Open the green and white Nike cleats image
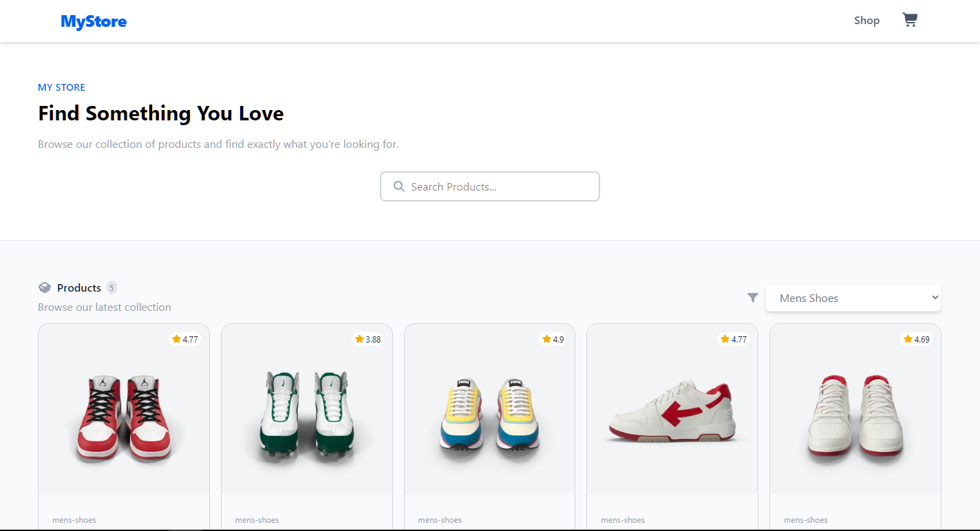 (307, 409)
